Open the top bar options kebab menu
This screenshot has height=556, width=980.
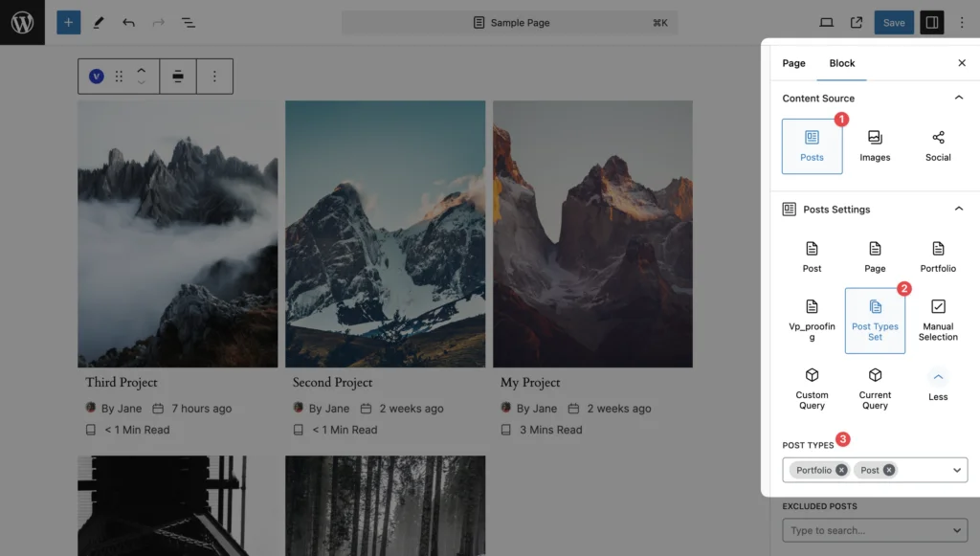coord(962,23)
